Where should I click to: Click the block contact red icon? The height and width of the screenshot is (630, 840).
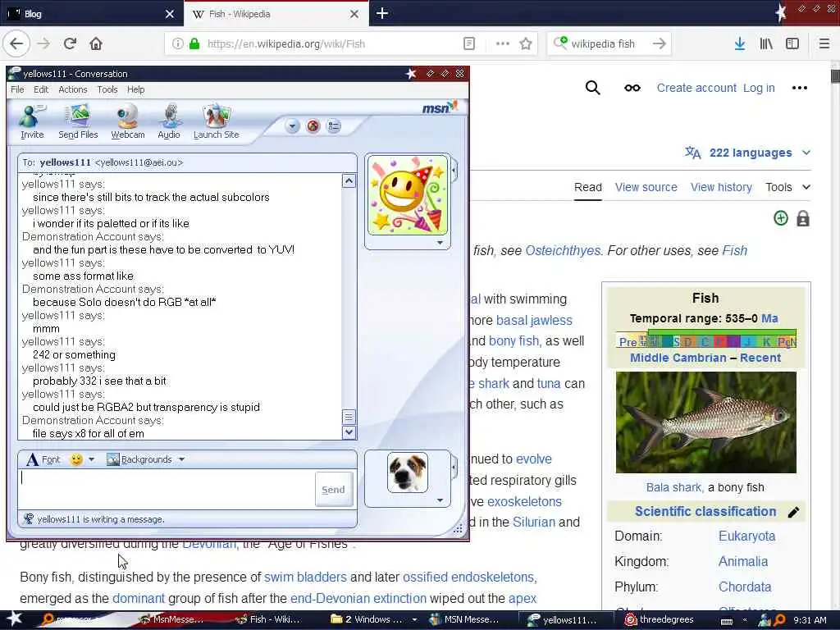pos(313,126)
